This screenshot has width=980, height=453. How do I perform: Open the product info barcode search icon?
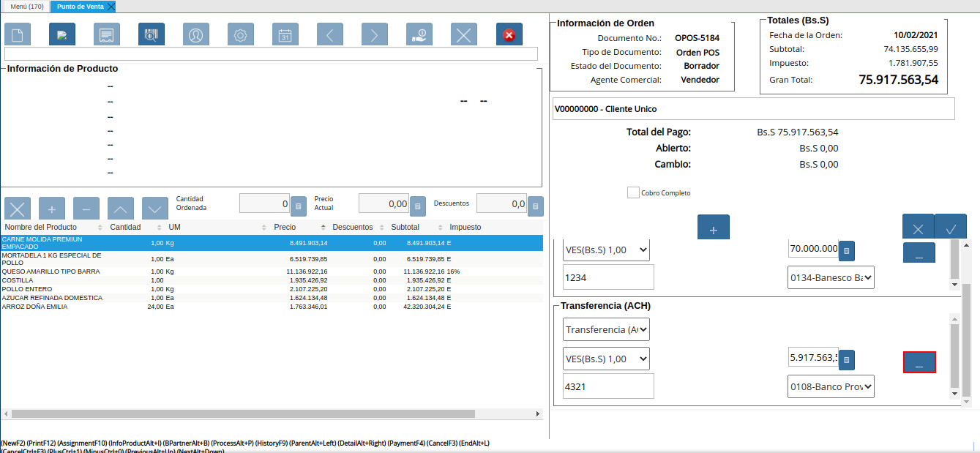pyautogui.click(x=152, y=34)
